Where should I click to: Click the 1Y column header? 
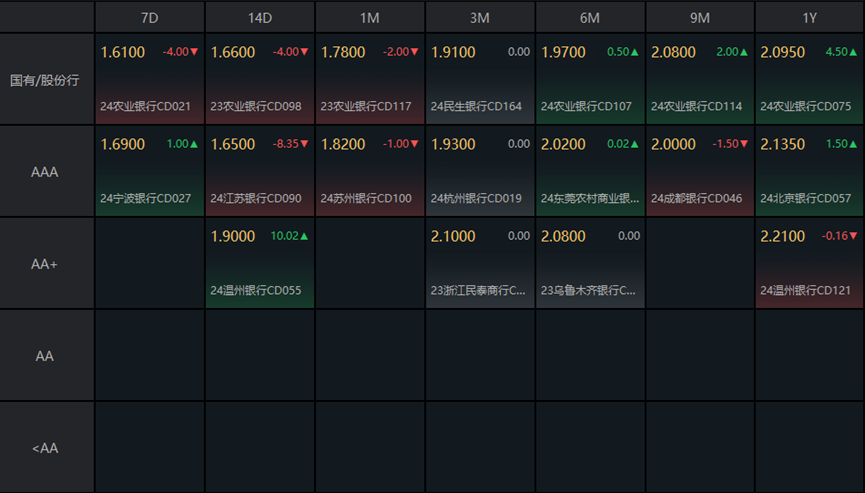coord(810,18)
